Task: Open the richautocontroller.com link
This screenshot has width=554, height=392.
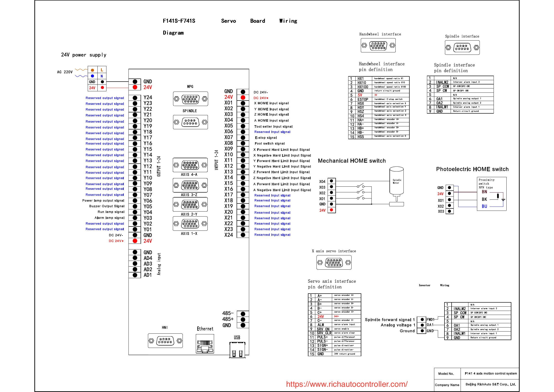Action: (x=347, y=384)
